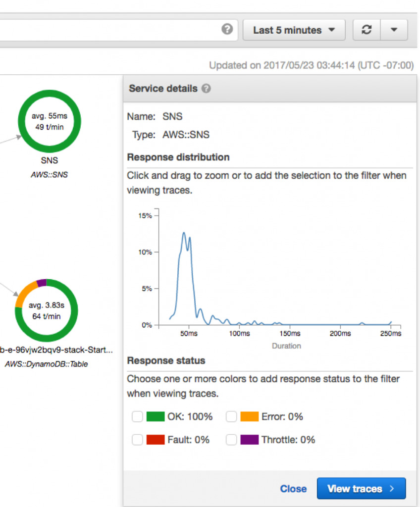Select the DynamoDB table service node
Screen dimensions: 420x507
pyautogui.click(x=46, y=310)
